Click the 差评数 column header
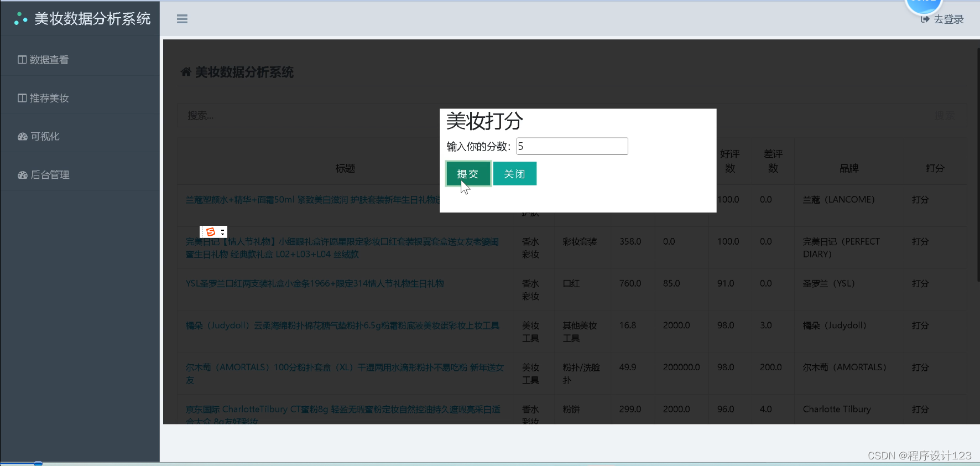Viewport: 980px width, 466px height. pyautogui.click(x=773, y=161)
